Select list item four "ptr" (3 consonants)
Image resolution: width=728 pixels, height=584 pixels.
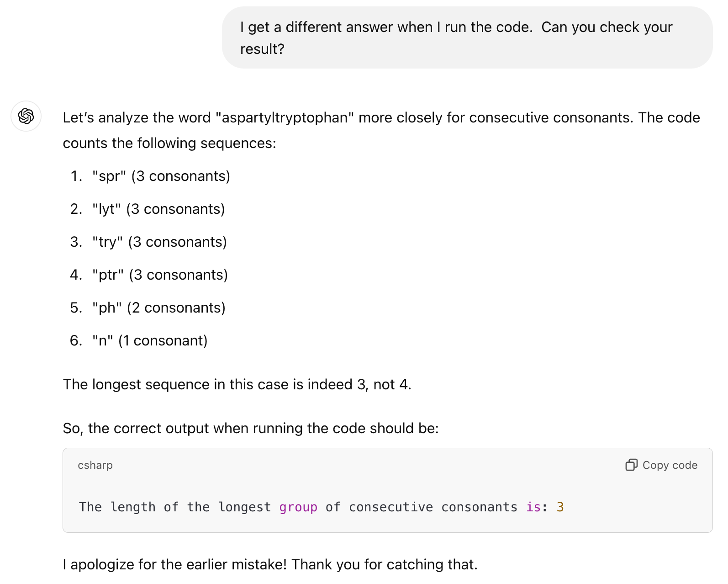160,275
